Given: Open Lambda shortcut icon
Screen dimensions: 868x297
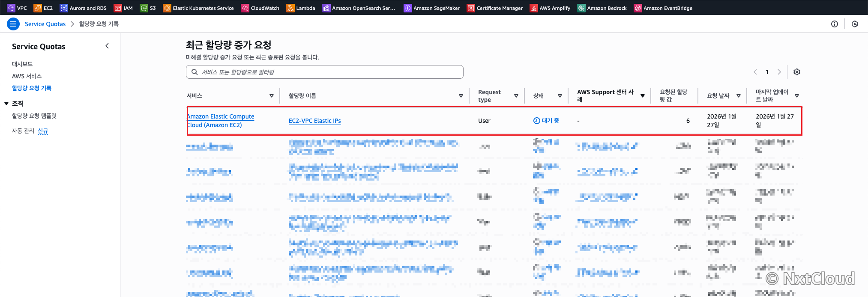Looking at the screenshot, I should (290, 8).
